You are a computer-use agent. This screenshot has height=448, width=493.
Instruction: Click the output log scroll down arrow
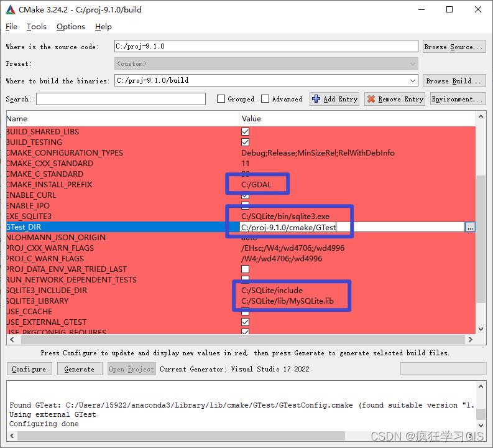coord(481,426)
